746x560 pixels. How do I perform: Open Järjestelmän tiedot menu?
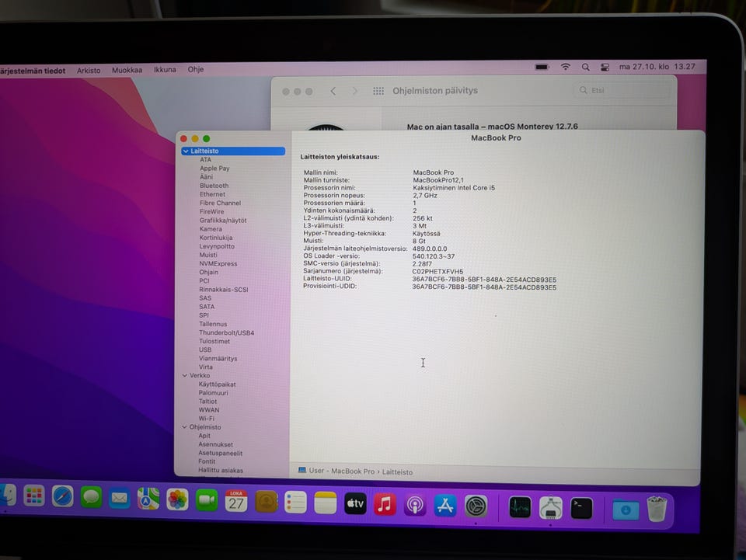coord(33,71)
